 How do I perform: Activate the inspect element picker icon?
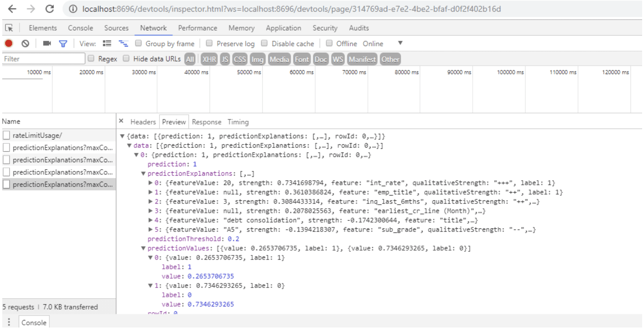(x=9, y=28)
